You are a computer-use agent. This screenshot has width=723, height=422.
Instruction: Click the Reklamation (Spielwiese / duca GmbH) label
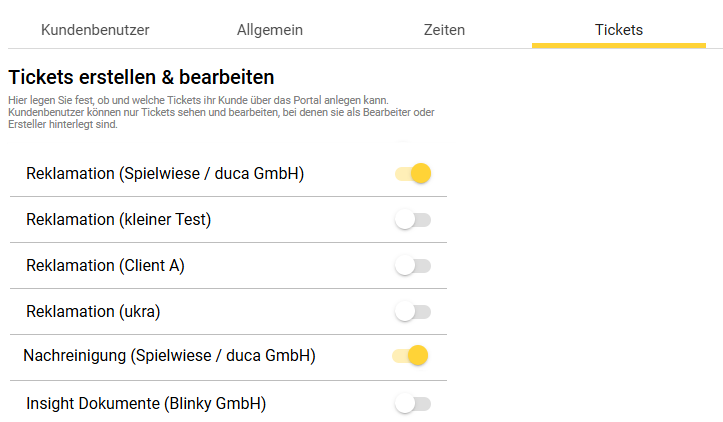click(x=165, y=174)
